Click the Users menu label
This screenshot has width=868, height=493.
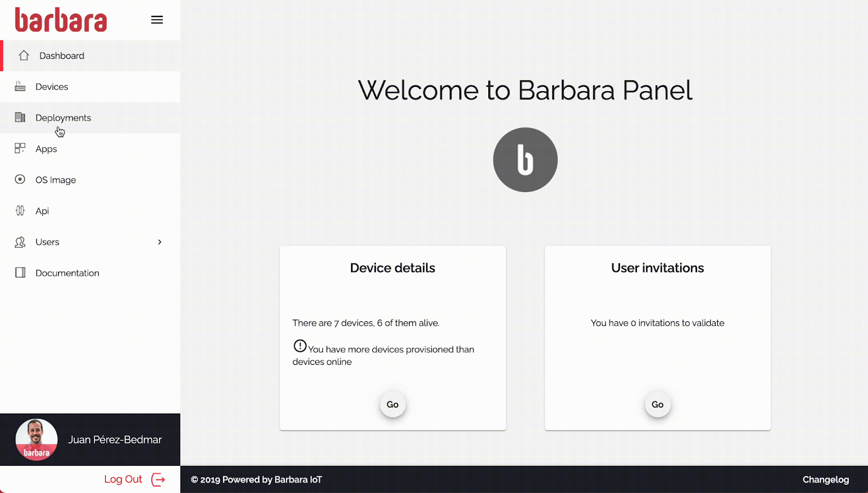pyautogui.click(x=47, y=242)
